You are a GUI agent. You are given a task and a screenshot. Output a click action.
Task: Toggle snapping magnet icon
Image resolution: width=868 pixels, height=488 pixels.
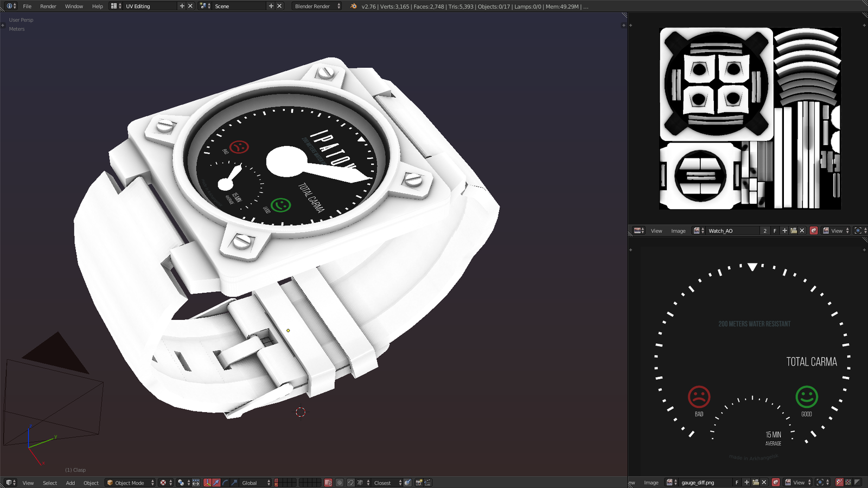[x=350, y=483]
